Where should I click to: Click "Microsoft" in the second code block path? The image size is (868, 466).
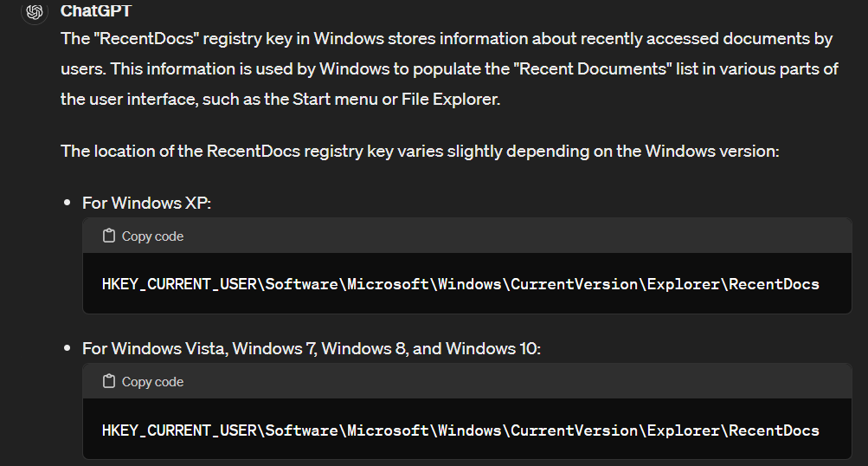(388, 430)
